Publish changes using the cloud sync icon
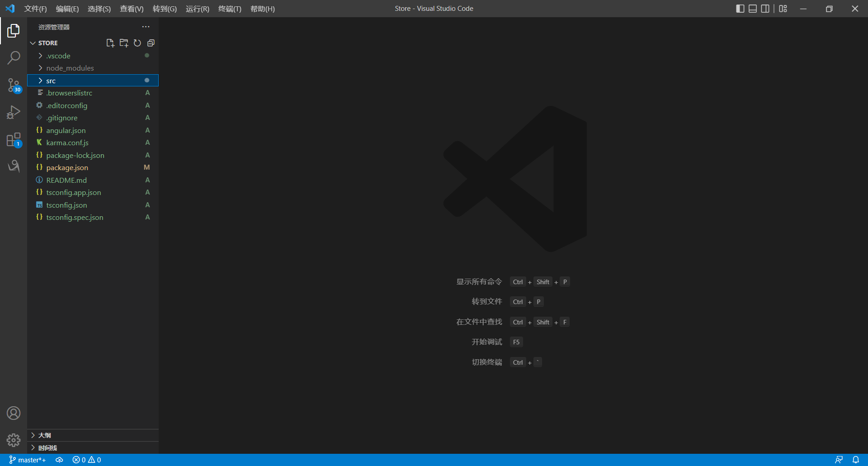Screen dimensions: 868x466 [59, 460]
